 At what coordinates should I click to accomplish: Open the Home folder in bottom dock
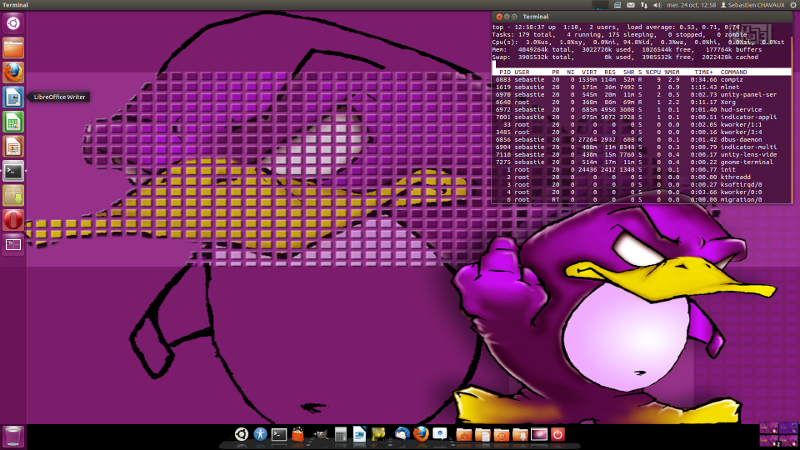click(x=464, y=434)
